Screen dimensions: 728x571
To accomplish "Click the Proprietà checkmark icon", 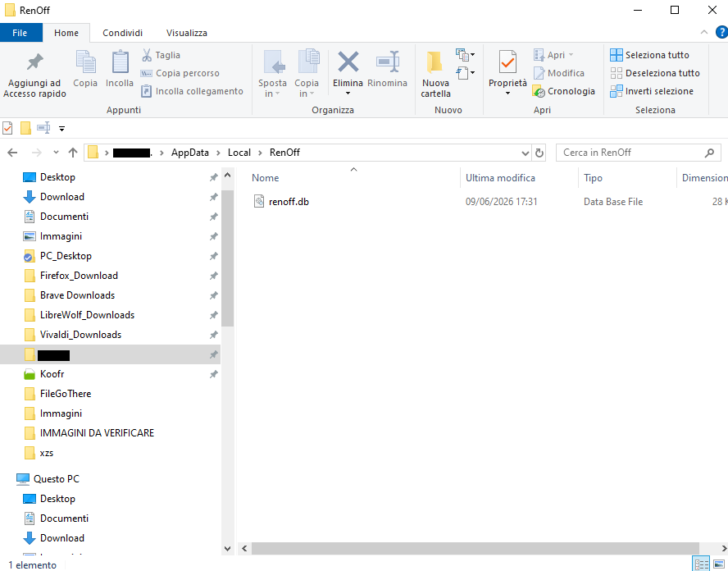I will [507, 62].
